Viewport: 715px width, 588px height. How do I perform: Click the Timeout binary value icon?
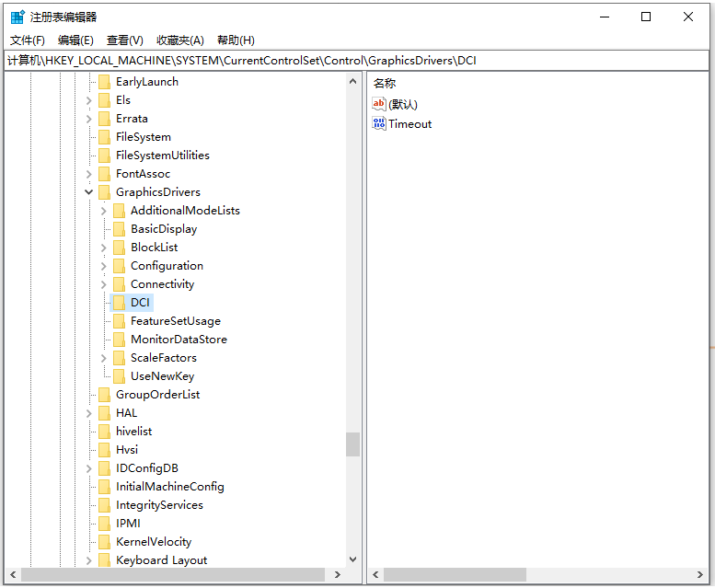pos(379,123)
